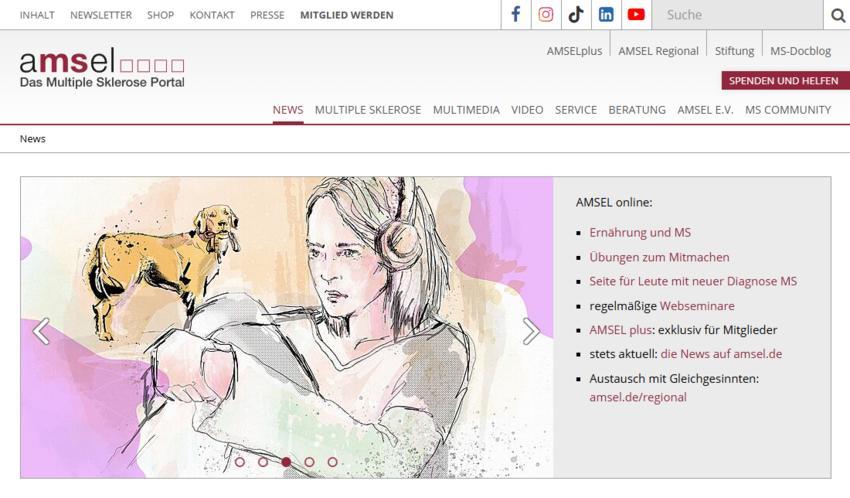Open the MULTIPLE SKLEROSE menu
This screenshot has height=498, width=850.
pyautogui.click(x=368, y=110)
